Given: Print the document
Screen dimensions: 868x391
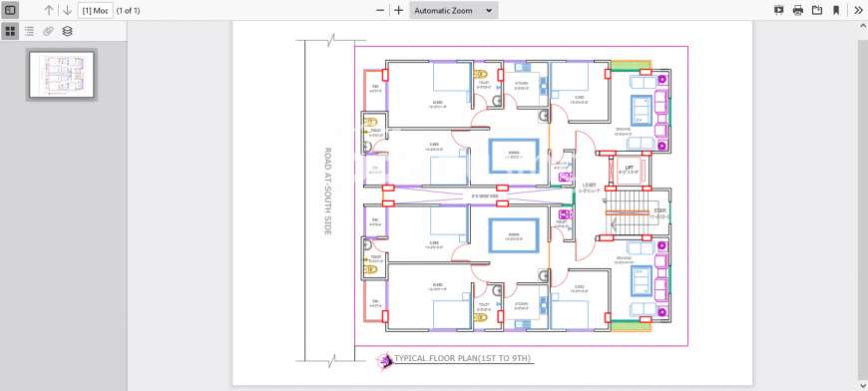Looking at the screenshot, I should pos(798,10).
